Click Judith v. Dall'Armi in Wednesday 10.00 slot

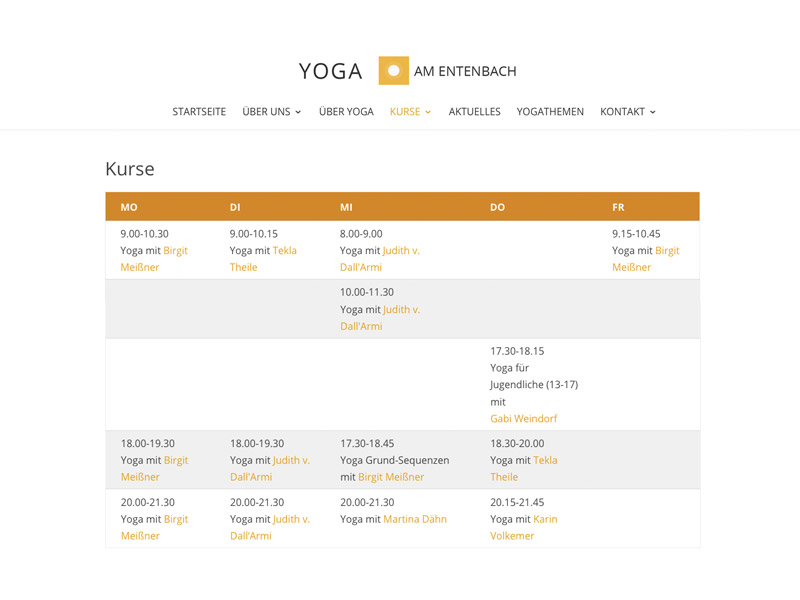[380, 318]
